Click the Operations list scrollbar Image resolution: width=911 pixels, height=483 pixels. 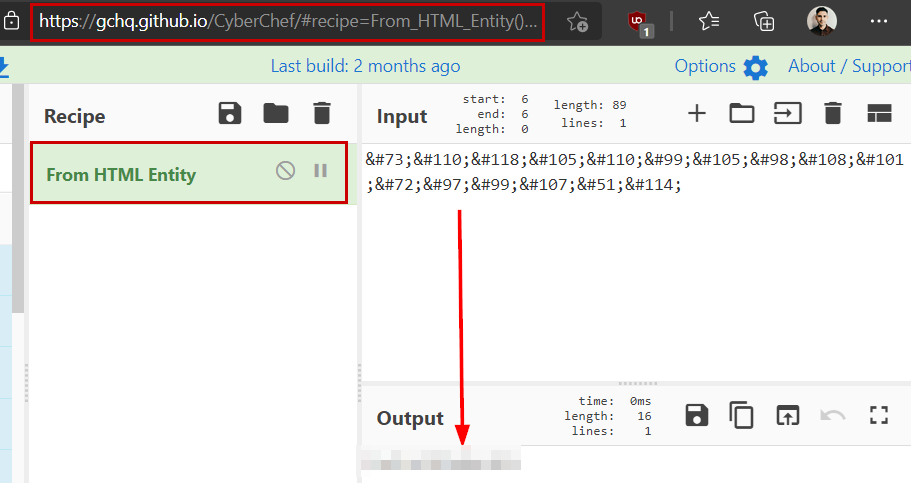pyautogui.click(x=18, y=198)
